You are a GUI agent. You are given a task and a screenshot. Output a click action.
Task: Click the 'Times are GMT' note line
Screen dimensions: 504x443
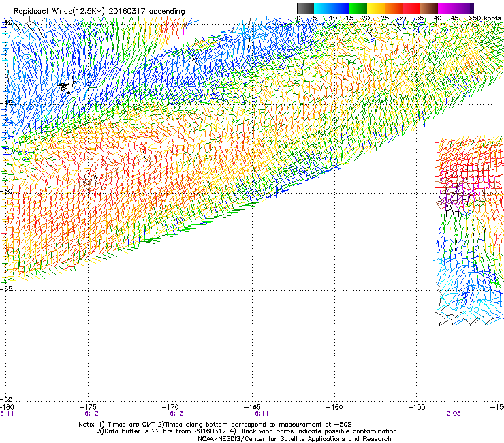pos(215,425)
